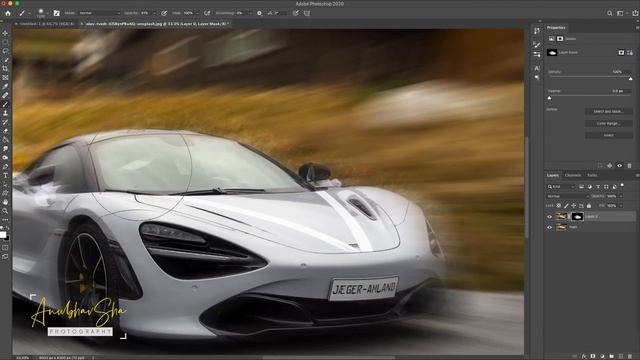Click the Select and Mask button

[608, 111]
